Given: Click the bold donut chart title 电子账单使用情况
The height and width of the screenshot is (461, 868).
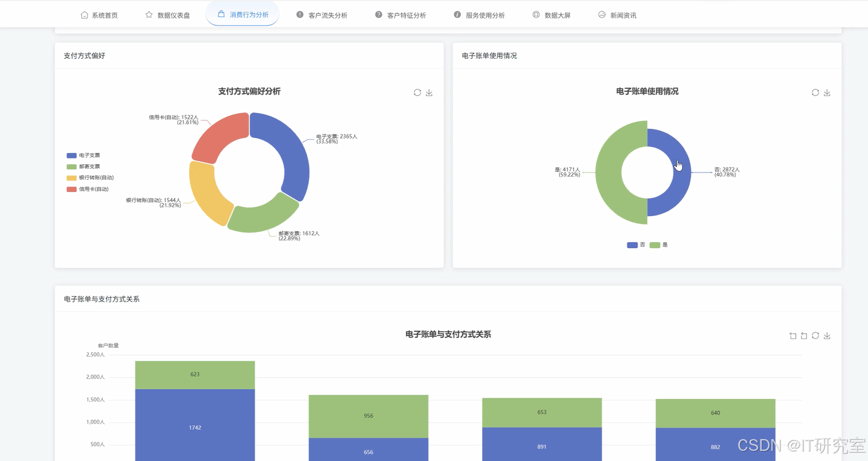Looking at the screenshot, I should (647, 91).
